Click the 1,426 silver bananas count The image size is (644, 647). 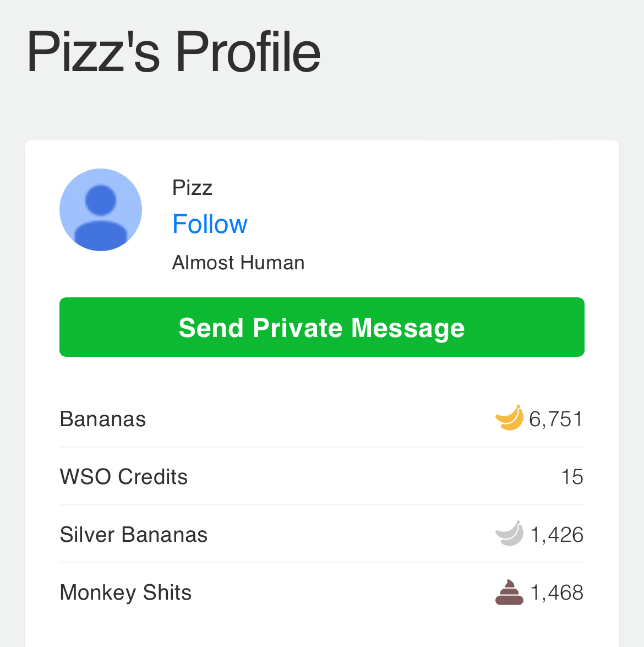click(x=556, y=535)
